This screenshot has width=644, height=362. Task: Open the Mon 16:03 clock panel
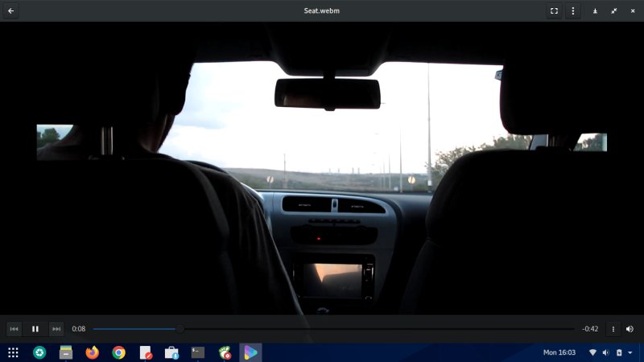(x=559, y=352)
